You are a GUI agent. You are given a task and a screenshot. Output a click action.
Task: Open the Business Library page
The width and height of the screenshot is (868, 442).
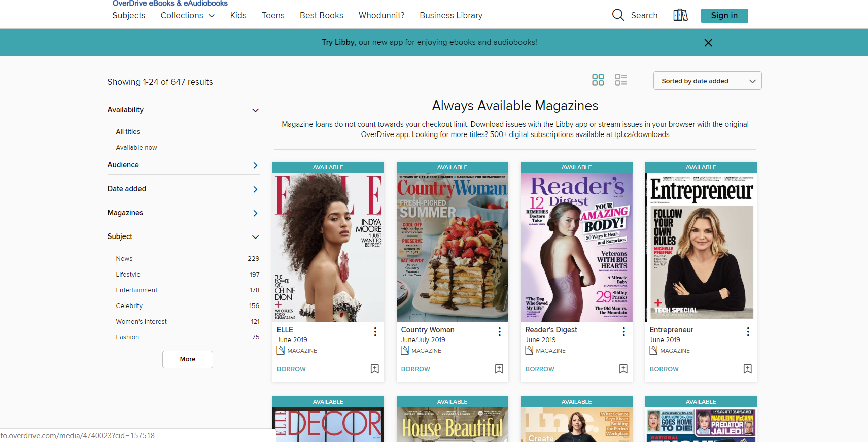coord(451,15)
